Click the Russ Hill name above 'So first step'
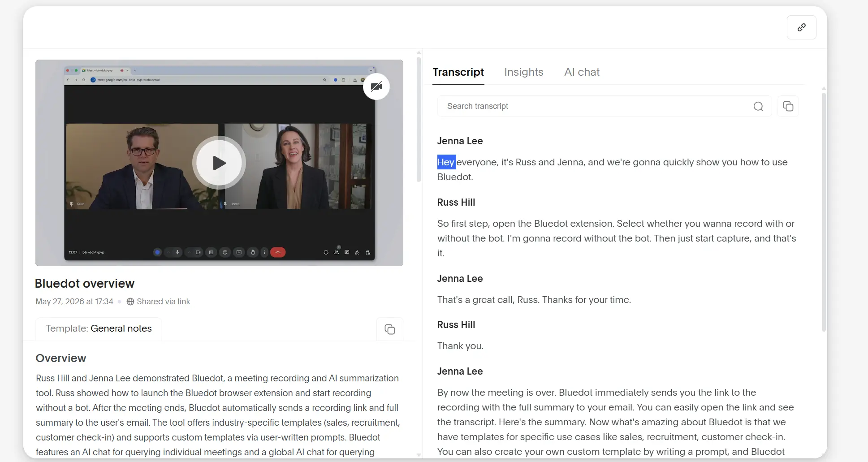Viewport: 868px width, 462px height. [x=456, y=202]
